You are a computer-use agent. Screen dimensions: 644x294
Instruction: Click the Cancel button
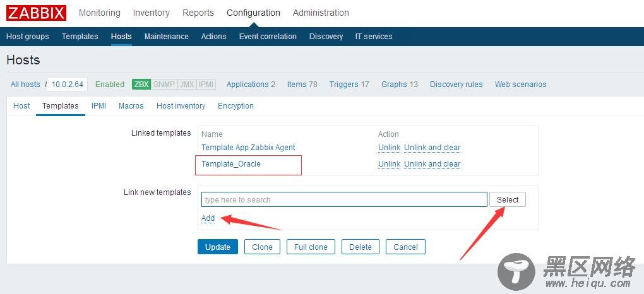pyautogui.click(x=405, y=247)
